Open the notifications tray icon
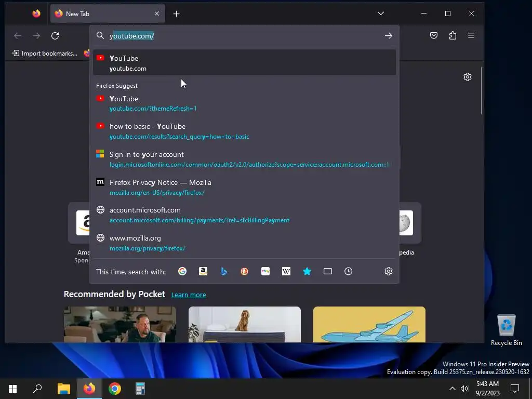The image size is (532, 399). pos(515,389)
